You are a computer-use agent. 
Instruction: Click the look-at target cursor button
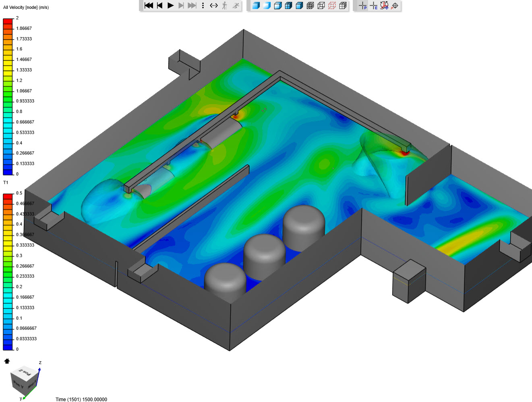[395, 6]
